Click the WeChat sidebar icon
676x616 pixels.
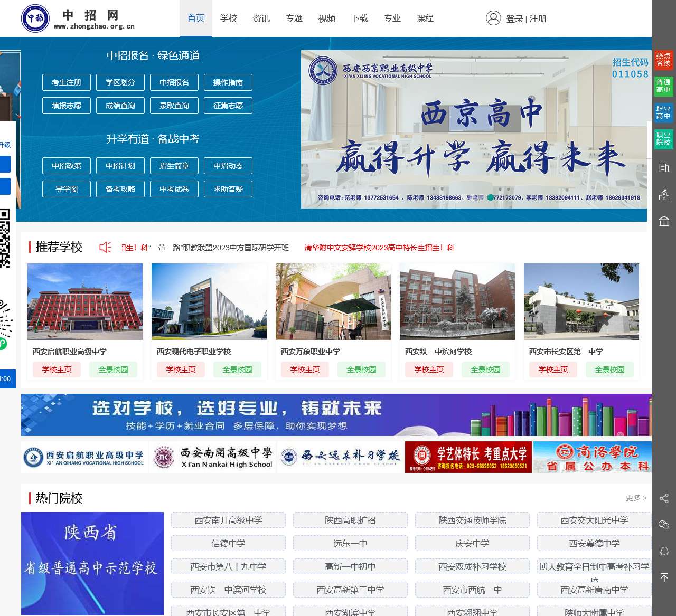point(664,524)
